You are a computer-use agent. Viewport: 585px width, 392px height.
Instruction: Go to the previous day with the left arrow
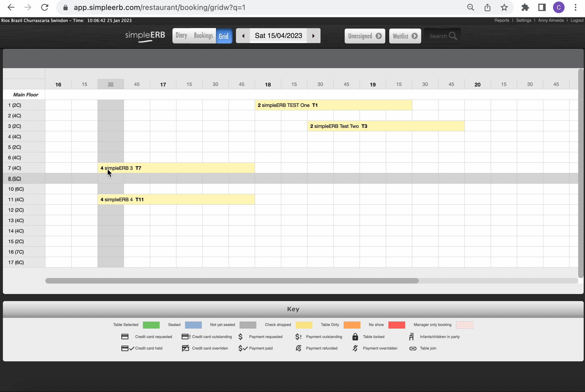(243, 36)
